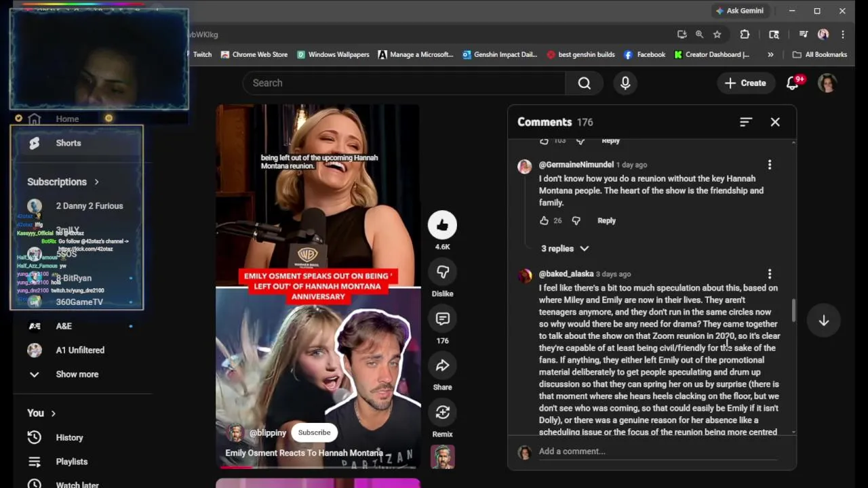Screen dimensions: 868x488
Task: Open the next short thumbnail below
Action: (318, 483)
